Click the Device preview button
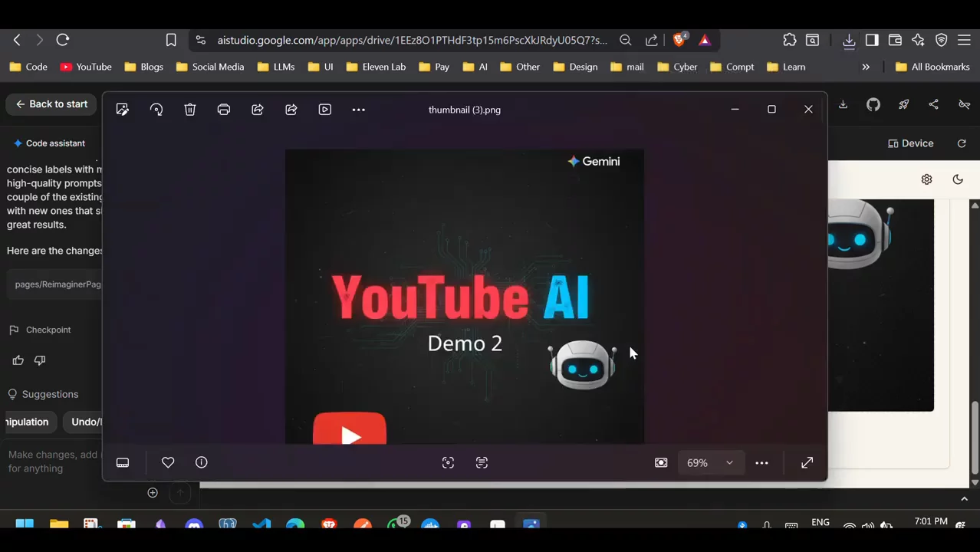Image resolution: width=980 pixels, height=552 pixels. pos(911,143)
